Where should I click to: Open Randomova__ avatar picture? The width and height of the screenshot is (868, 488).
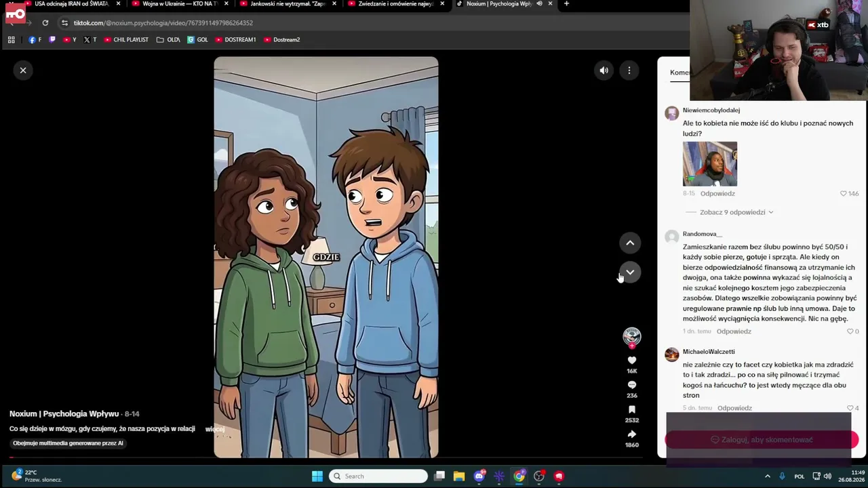pos(671,237)
